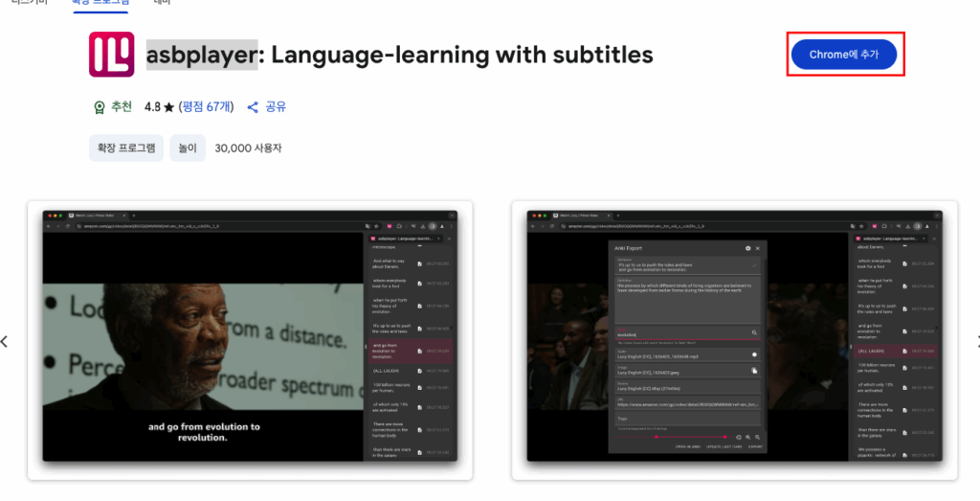Select the 확장 프로그램 category chip
Viewport: 980px width, 501px height.
126,148
